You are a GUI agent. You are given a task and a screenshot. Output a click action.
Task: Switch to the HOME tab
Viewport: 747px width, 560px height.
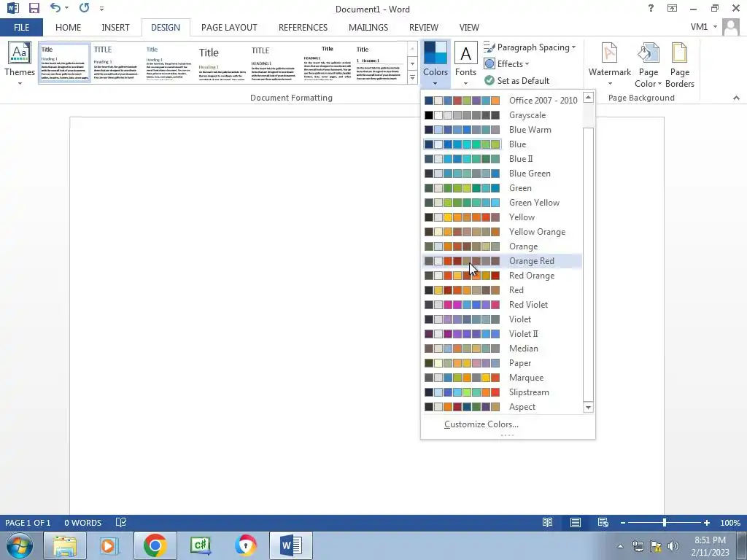(68, 27)
